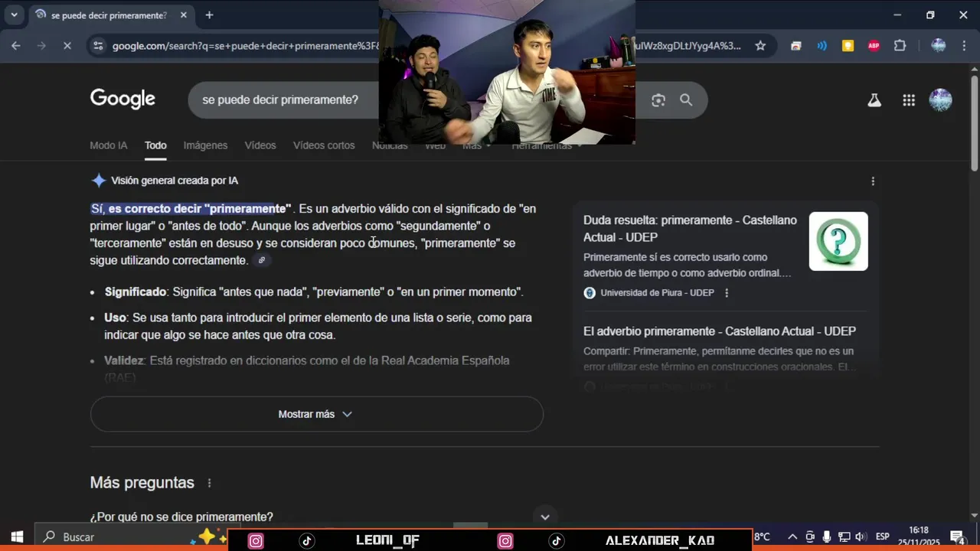Open the Windows Start menu
The height and width of the screenshot is (551, 980).
[x=17, y=537]
